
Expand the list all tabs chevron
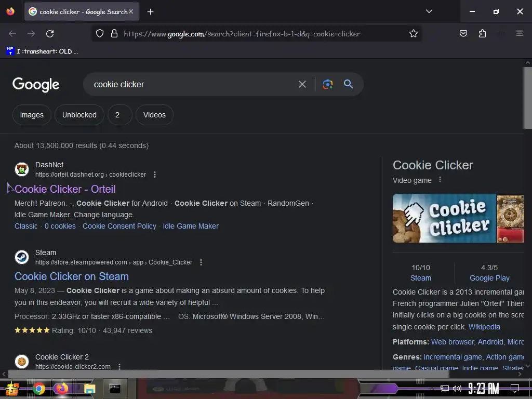429,11
